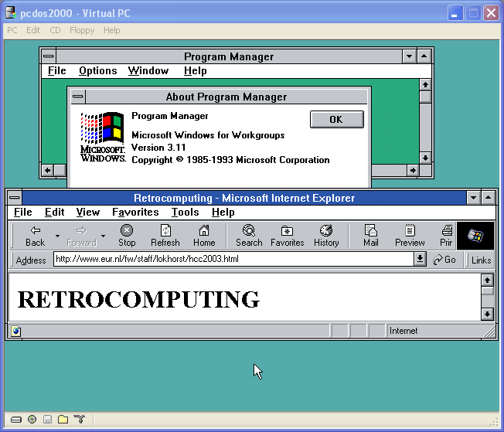504x432 pixels.
Task: Open the address bar dropdown arrow
Action: (420, 259)
